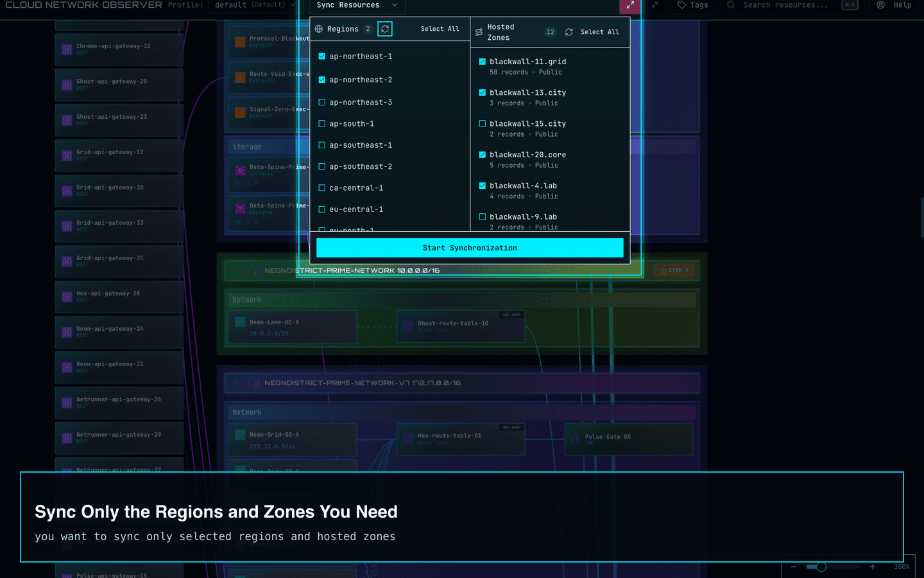
Task: Click the magnifier icon in the search bar
Action: [x=730, y=5]
